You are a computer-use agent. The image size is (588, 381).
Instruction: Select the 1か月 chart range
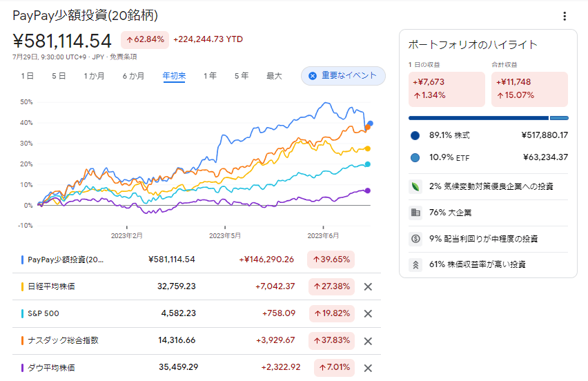point(94,76)
